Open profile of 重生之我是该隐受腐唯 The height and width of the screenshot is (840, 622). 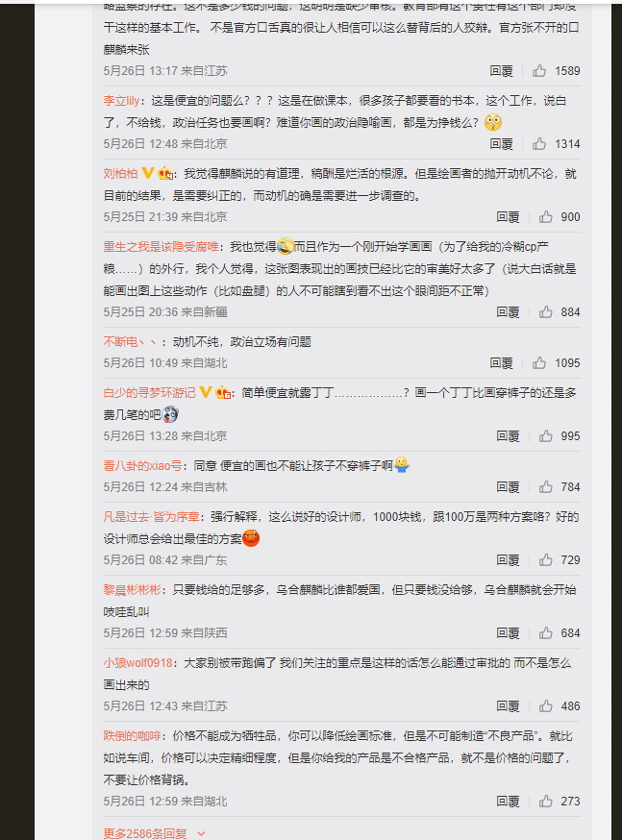coord(161,246)
